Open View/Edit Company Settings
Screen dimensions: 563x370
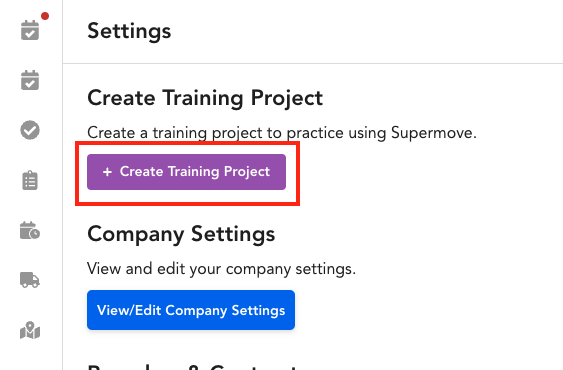191,310
